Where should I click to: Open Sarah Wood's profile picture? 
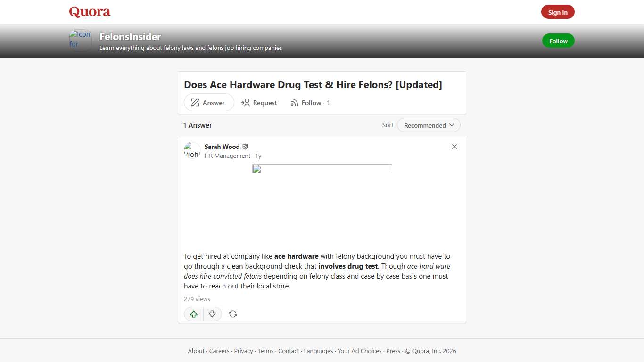click(192, 150)
